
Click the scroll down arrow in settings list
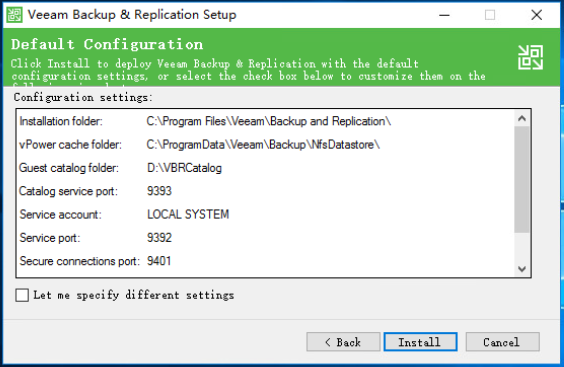(x=522, y=269)
